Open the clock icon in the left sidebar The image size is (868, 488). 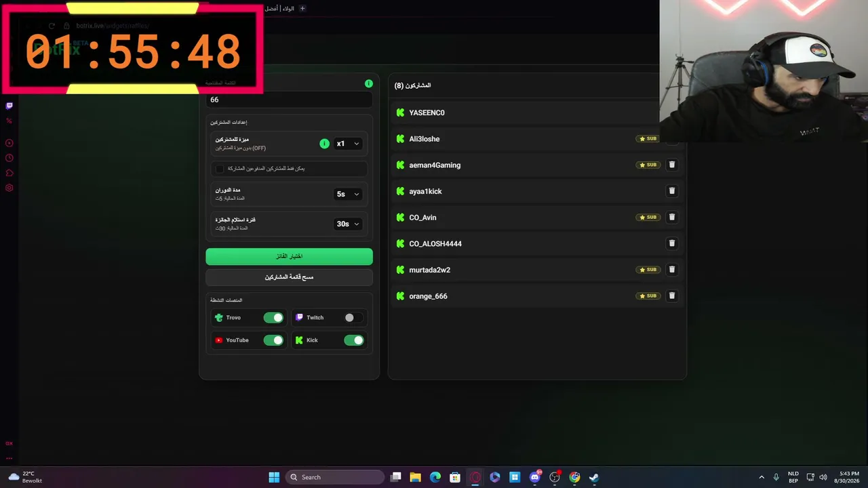9,158
